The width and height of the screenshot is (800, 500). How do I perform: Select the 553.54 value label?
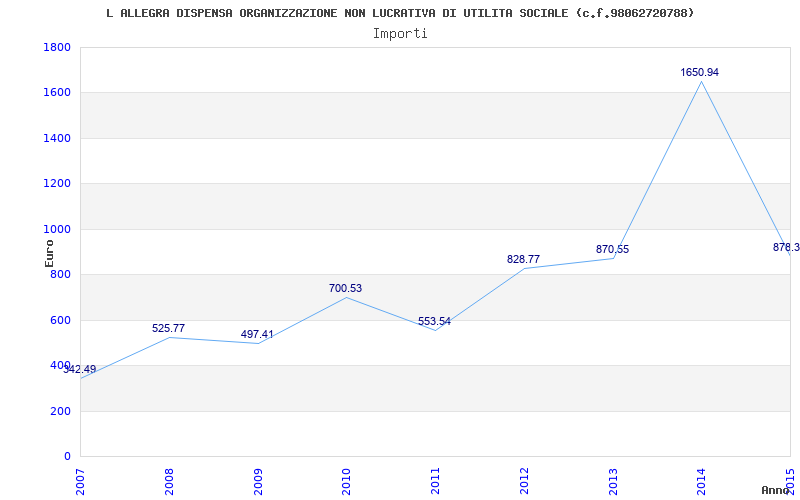point(434,321)
